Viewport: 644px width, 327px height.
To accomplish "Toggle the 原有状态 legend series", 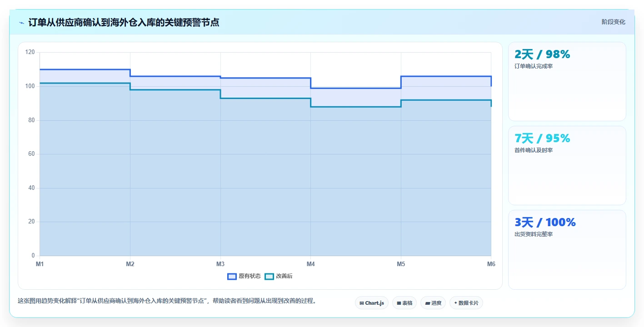I will click(244, 276).
